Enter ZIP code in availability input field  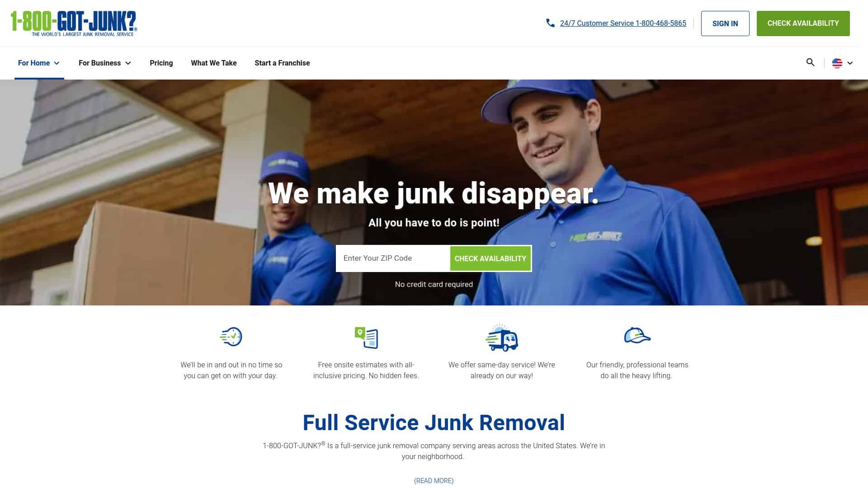(393, 258)
